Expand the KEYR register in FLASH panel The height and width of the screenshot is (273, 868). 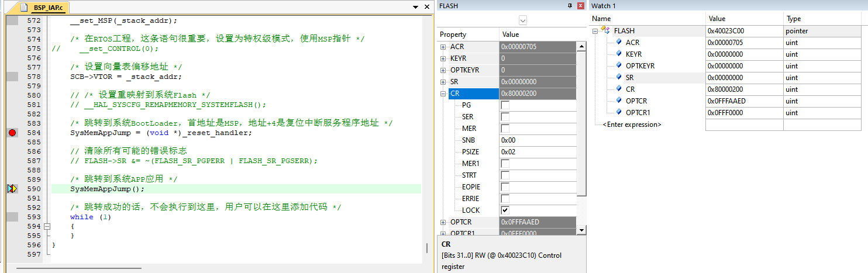pos(443,58)
